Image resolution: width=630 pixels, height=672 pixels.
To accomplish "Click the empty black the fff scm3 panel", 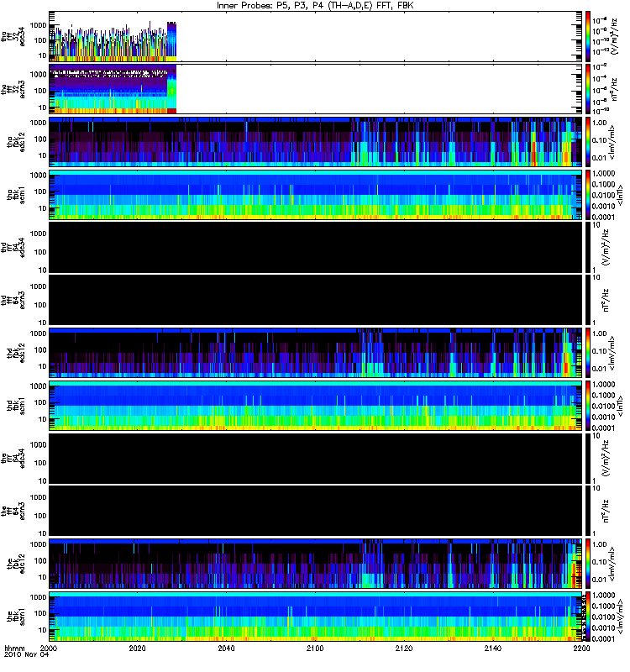I will [315, 511].
